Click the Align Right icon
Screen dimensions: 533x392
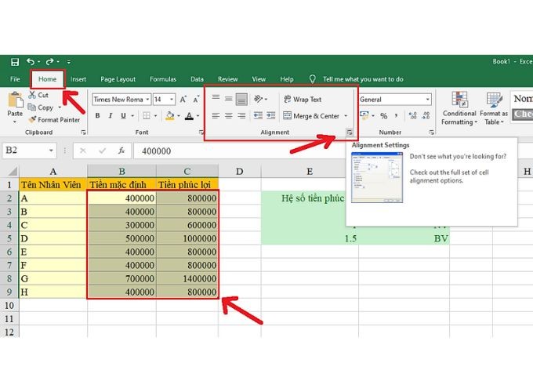241,115
